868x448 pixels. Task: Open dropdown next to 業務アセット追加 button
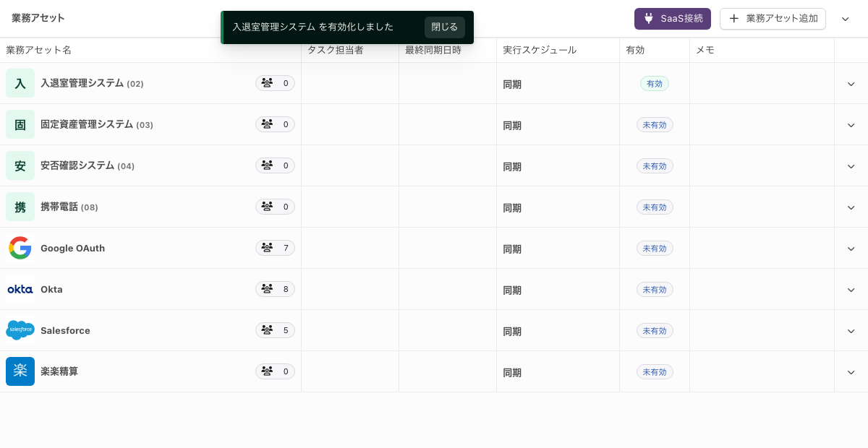pyautogui.click(x=845, y=19)
